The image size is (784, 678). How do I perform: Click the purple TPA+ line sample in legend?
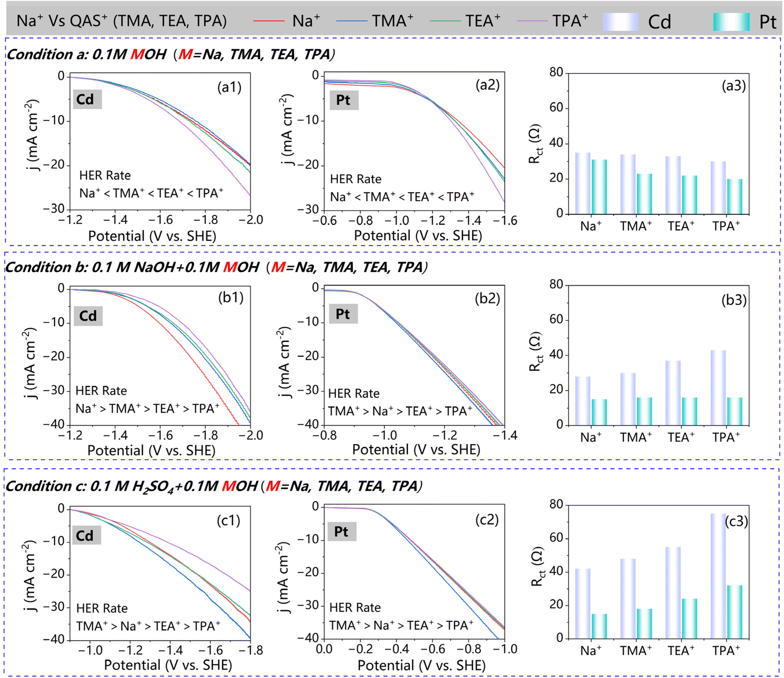533,21
